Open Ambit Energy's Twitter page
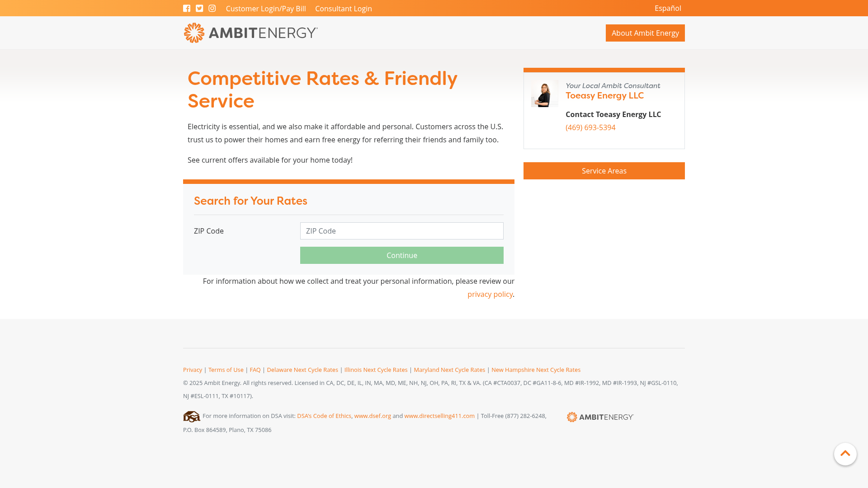 199,8
